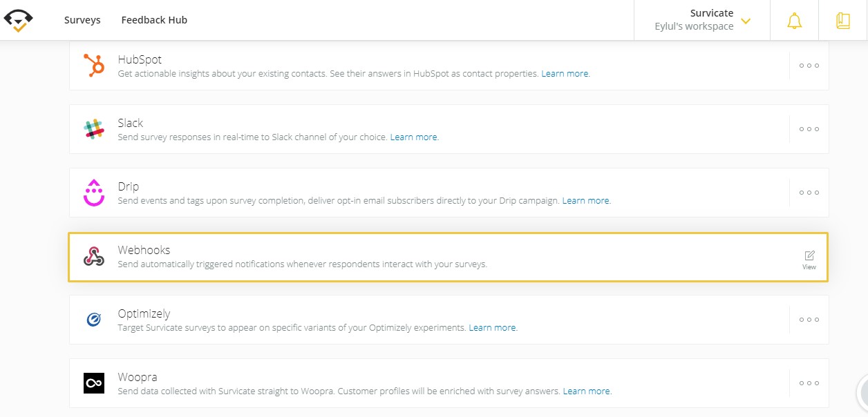
Task: Select the Optimizely integration title
Action: (x=144, y=314)
